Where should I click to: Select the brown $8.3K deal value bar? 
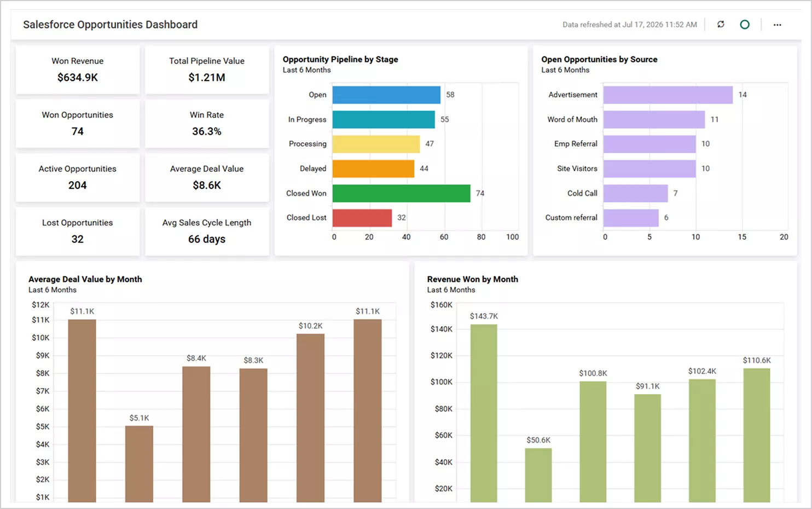tap(253, 435)
